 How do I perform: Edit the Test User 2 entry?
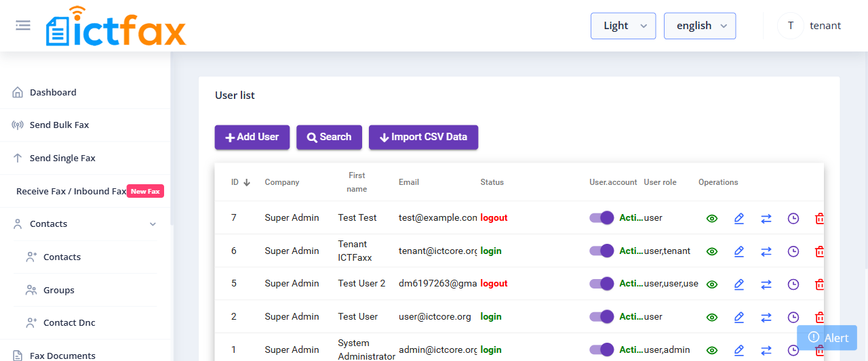739,284
